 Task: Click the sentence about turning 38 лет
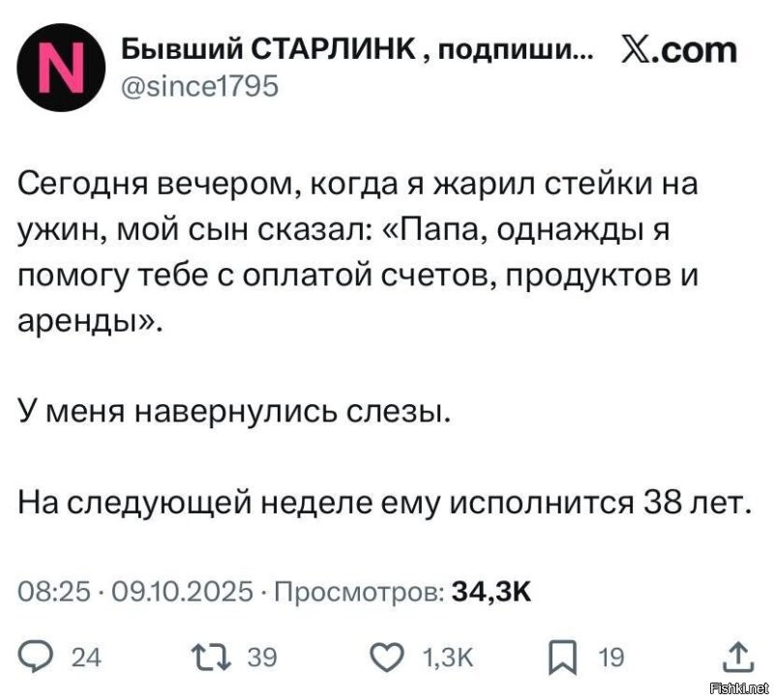click(x=384, y=504)
